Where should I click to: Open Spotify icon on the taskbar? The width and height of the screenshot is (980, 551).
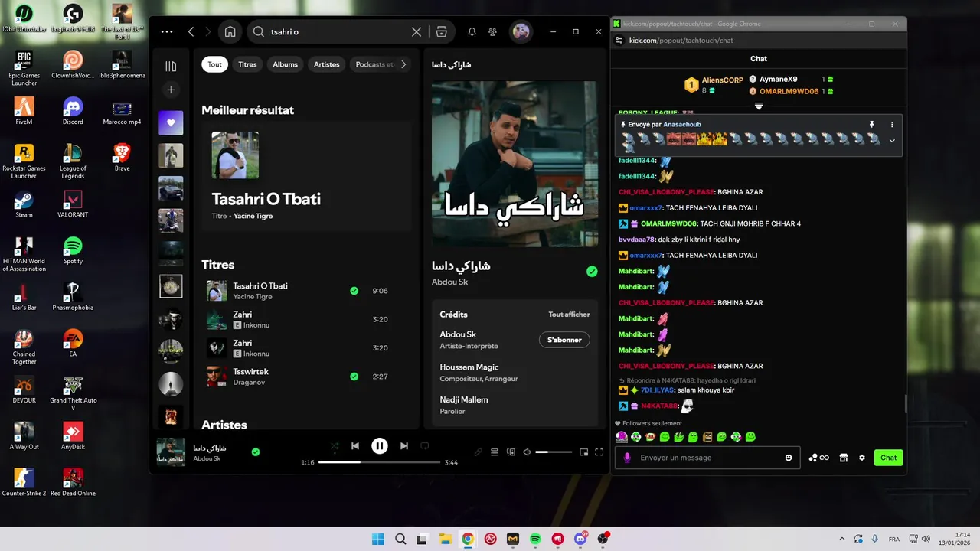click(x=535, y=539)
